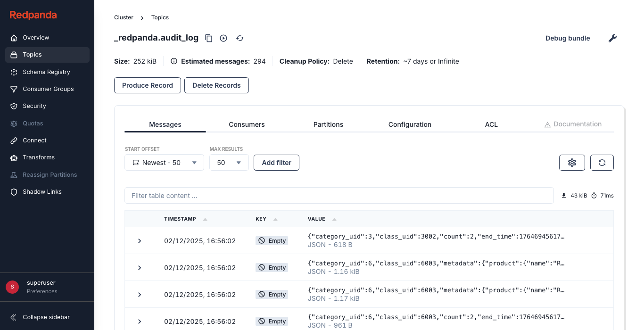
Task: Switch to the Partitions tab
Action: [x=328, y=124]
